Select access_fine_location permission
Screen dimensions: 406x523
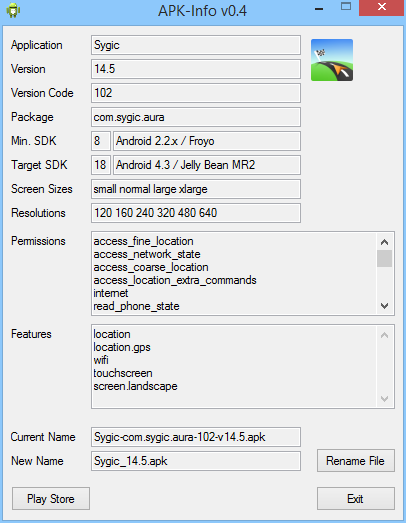(143, 241)
